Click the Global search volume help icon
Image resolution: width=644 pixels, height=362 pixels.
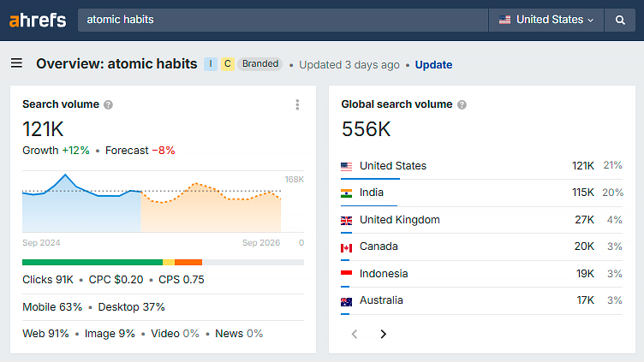[x=462, y=104]
